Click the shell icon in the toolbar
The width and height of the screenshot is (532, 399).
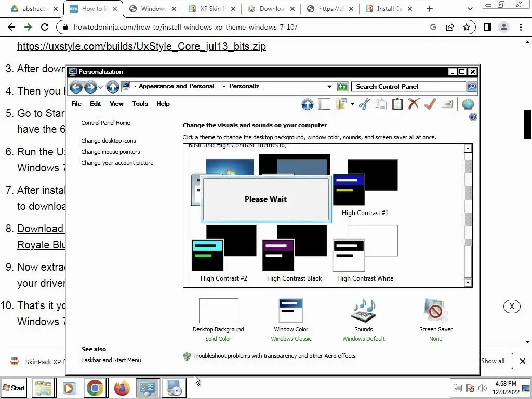[x=468, y=104]
